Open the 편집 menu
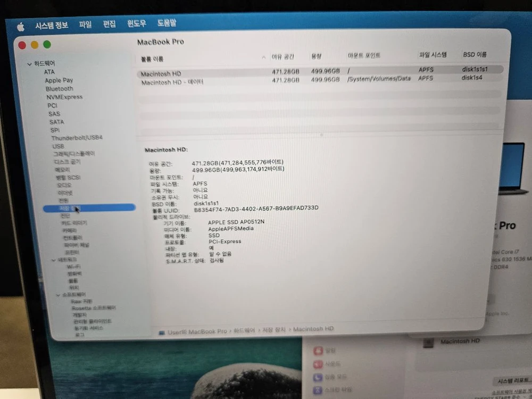Viewport: 532px width, 399px height. (x=110, y=24)
